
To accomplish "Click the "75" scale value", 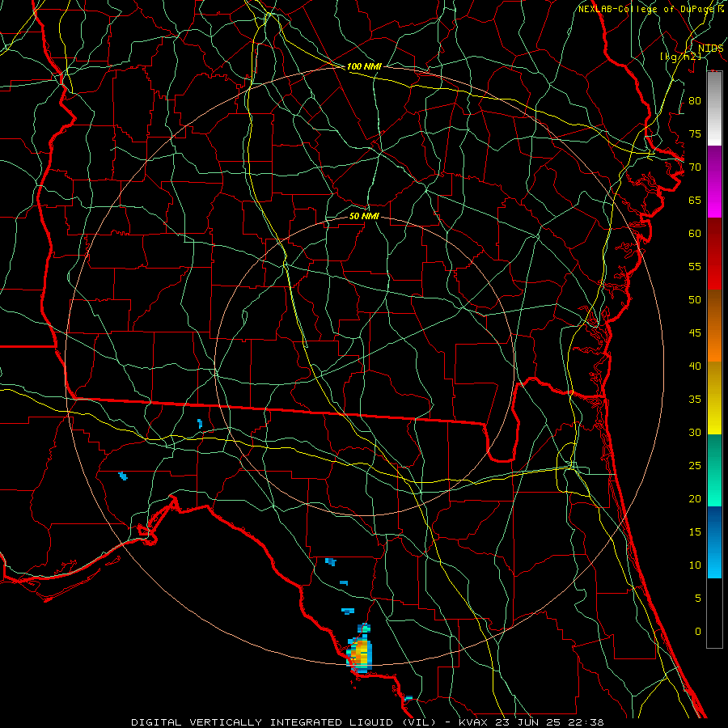I will point(695,133).
